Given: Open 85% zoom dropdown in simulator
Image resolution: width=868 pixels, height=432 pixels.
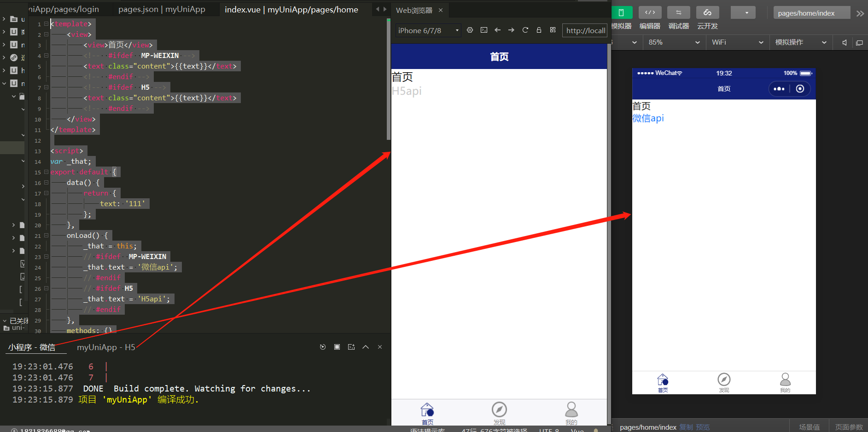Looking at the screenshot, I should [674, 42].
